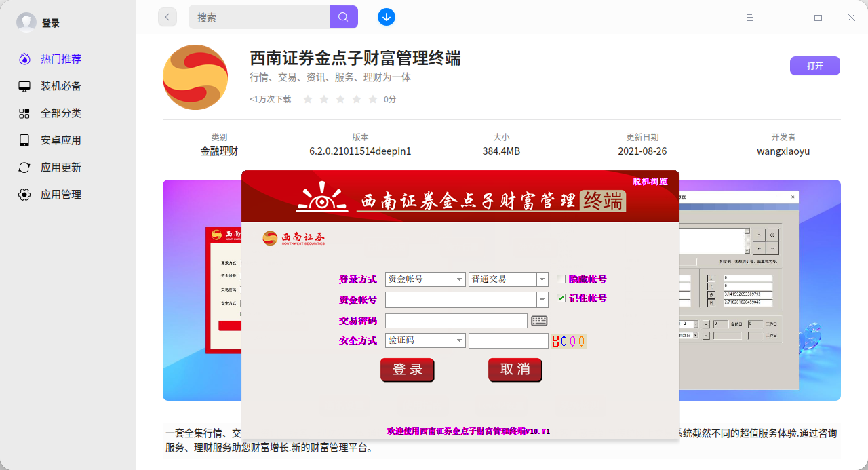Image resolution: width=868 pixels, height=470 pixels.
Task: Open the 普通交易 dropdown
Action: click(542, 279)
